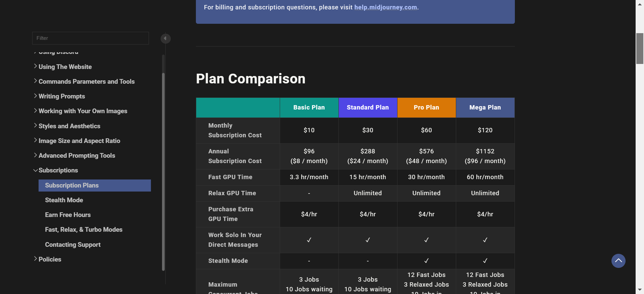Open the Policies section label
This screenshot has width=644, height=294.
pyautogui.click(x=50, y=260)
